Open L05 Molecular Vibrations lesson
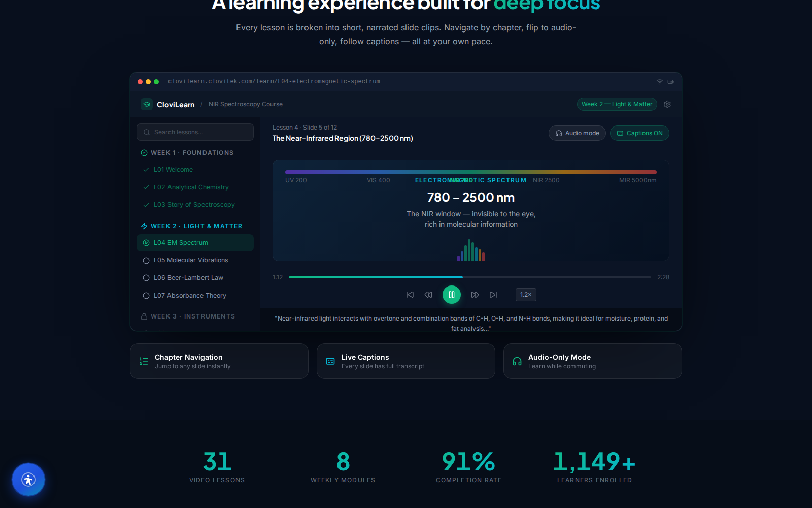812x508 pixels. 195,260
